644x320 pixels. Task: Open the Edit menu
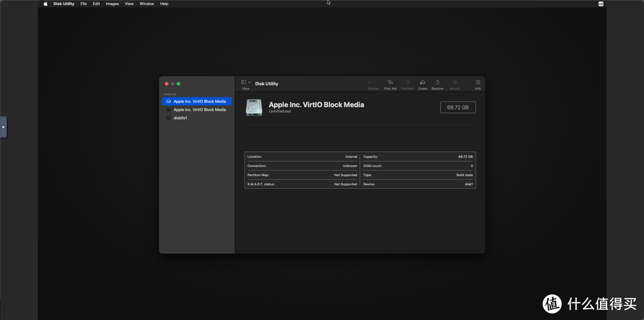pyautogui.click(x=96, y=4)
